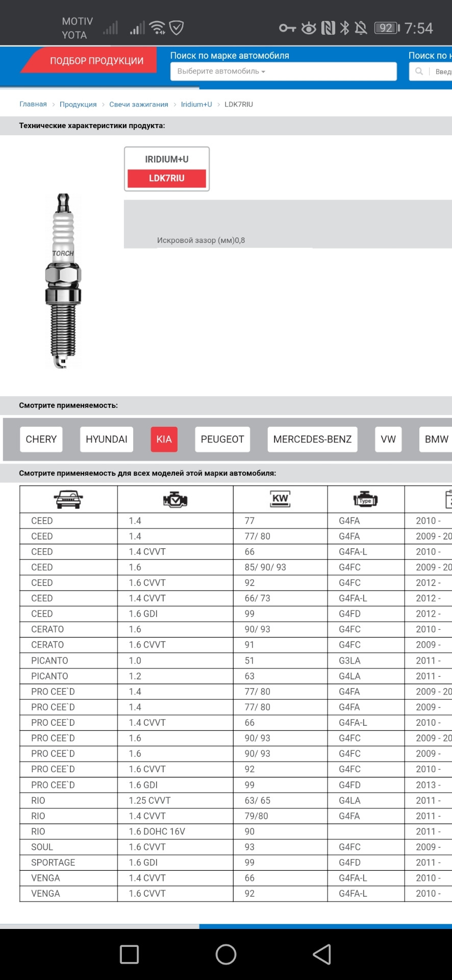Select the CHERY brand tab
Viewport: 452px width, 980px height.
(x=41, y=439)
